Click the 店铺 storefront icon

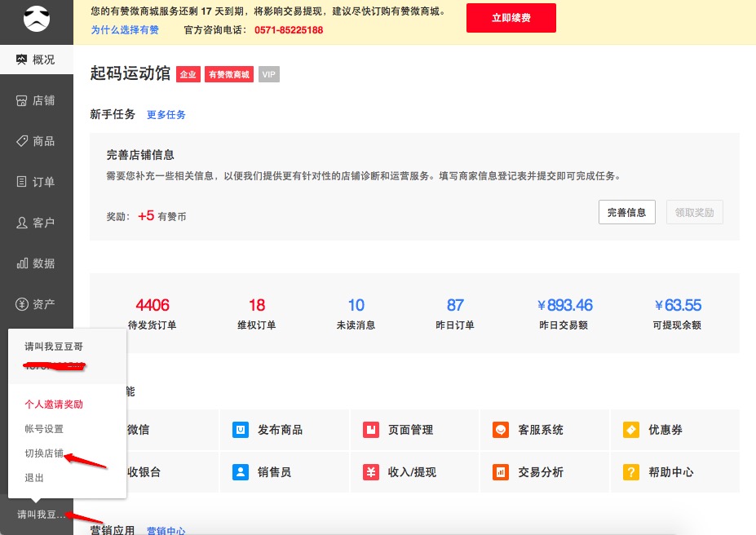pyautogui.click(x=22, y=100)
